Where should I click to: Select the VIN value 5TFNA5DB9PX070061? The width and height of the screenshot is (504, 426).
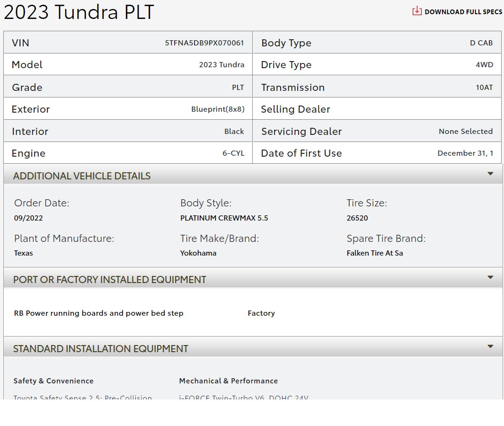coord(204,43)
